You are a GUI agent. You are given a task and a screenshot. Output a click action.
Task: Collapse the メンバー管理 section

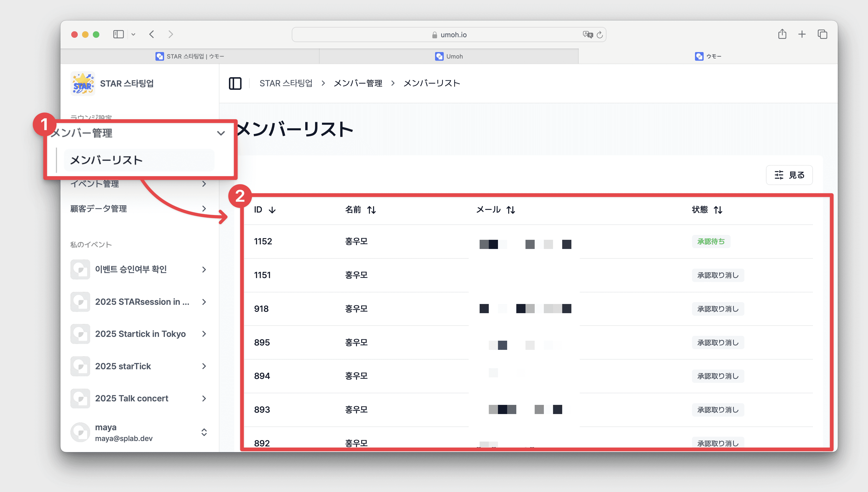pyautogui.click(x=221, y=133)
